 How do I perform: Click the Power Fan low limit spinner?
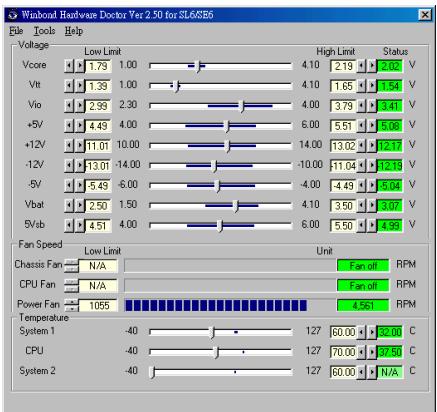pos(71,305)
